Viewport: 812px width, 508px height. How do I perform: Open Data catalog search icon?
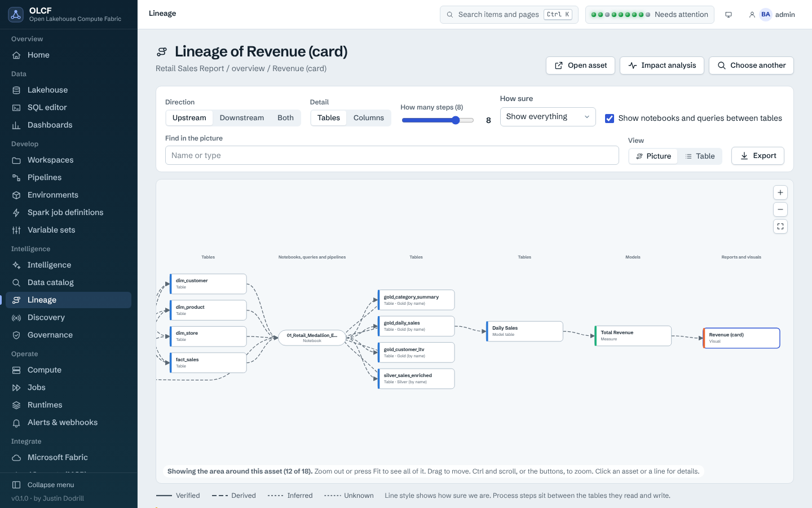[x=16, y=282]
